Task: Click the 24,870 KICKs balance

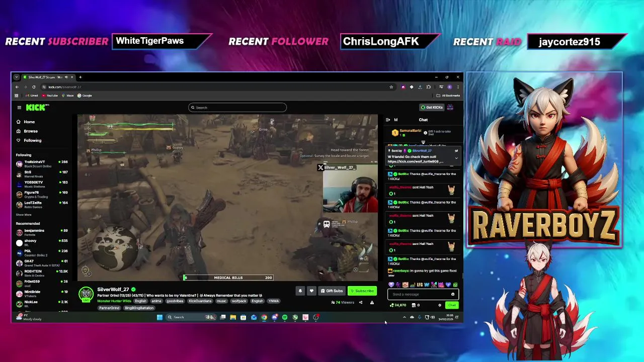Action: (398, 305)
